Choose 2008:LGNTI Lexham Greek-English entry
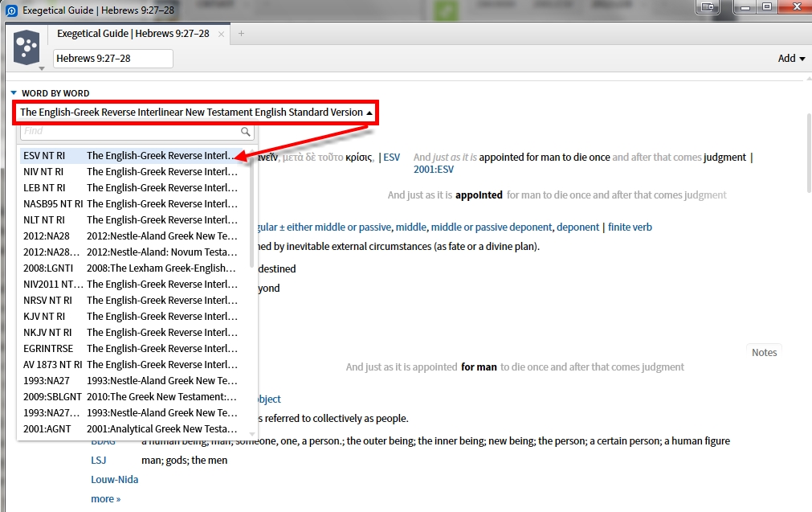Image resolution: width=812 pixels, height=512 pixels. coord(130,268)
